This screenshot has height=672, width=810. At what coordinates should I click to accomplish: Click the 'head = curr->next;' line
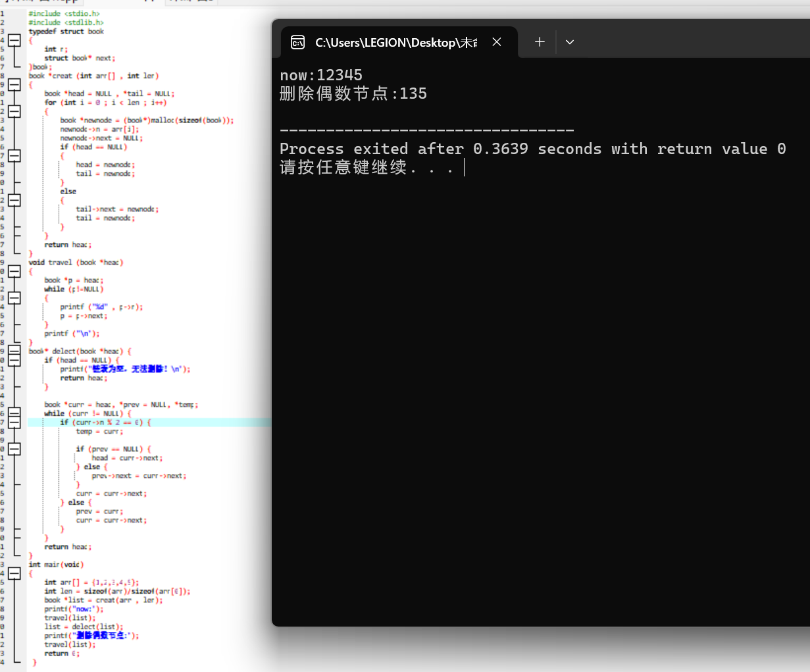click(x=127, y=458)
